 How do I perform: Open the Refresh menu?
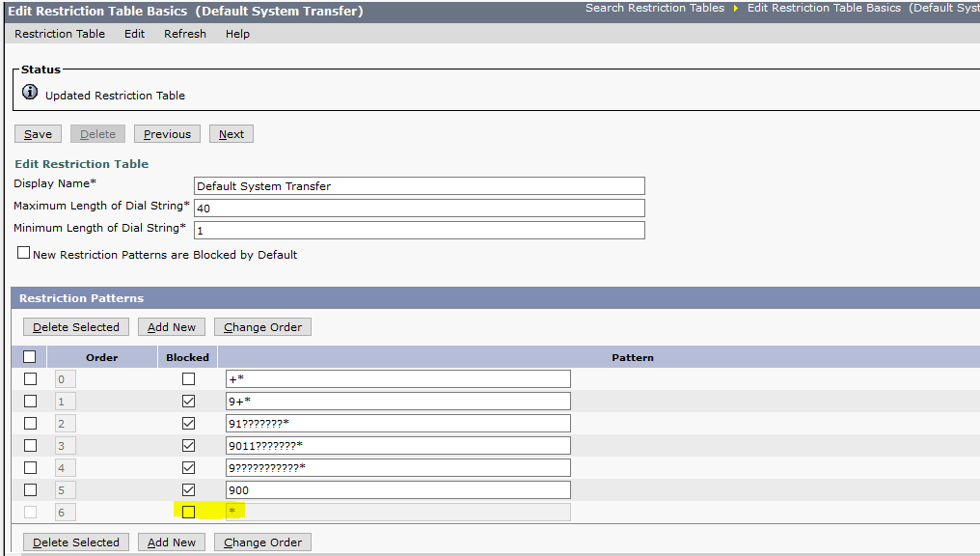[x=185, y=34]
